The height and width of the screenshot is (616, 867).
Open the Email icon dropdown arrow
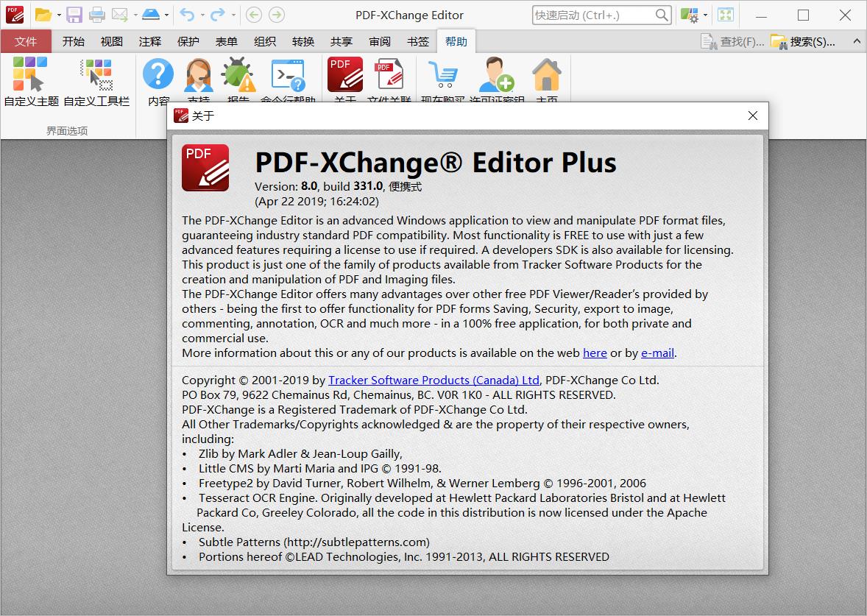(135, 15)
